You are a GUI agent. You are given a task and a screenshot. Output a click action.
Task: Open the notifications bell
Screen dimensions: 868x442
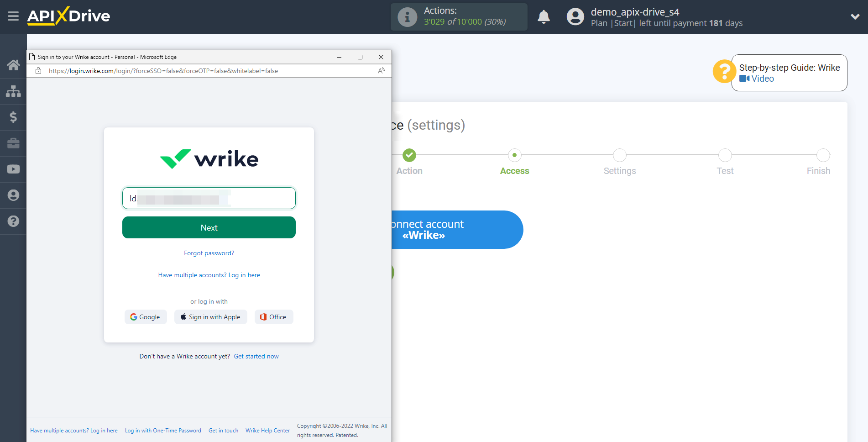pos(544,17)
